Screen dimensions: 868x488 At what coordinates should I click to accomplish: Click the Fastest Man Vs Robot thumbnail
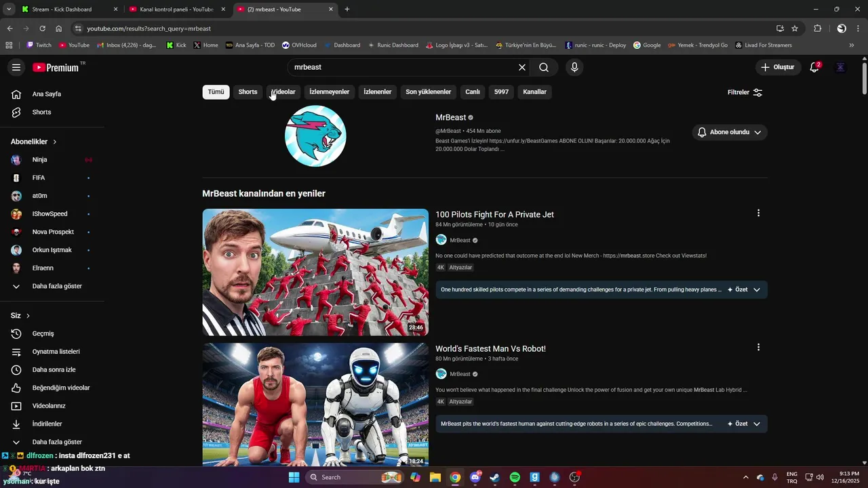pos(315,404)
